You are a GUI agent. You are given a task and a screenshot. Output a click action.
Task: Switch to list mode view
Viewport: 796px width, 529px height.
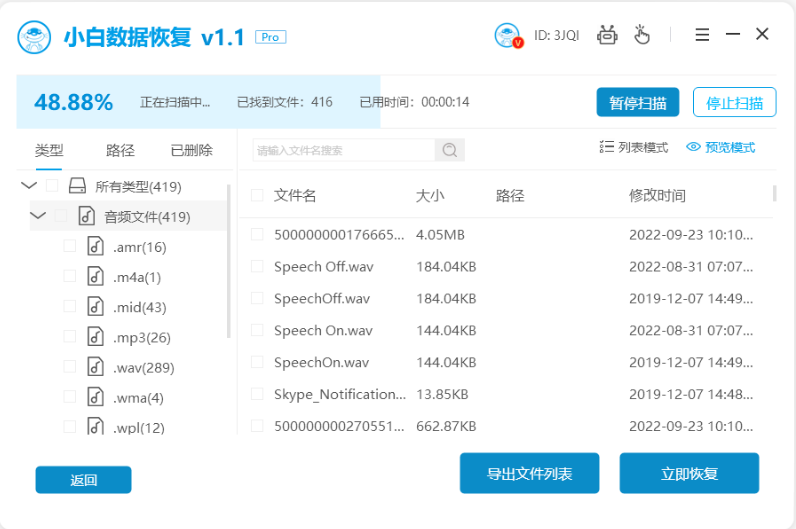click(x=633, y=147)
